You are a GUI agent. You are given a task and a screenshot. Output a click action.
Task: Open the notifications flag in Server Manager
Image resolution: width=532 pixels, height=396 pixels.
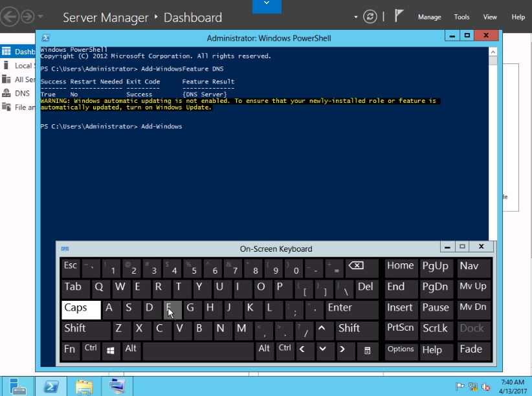pyautogui.click(x=399, y=17)
